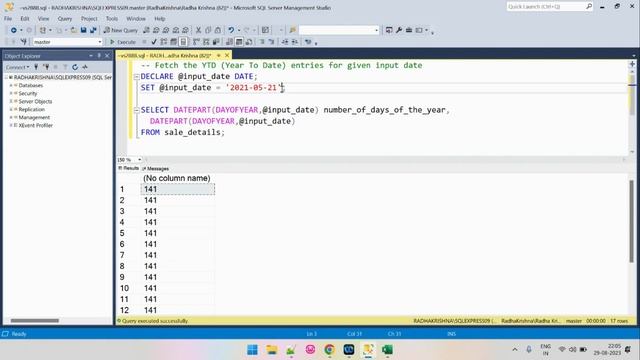
Task: Click the Open File folder icon
Action: click(73, 30)
